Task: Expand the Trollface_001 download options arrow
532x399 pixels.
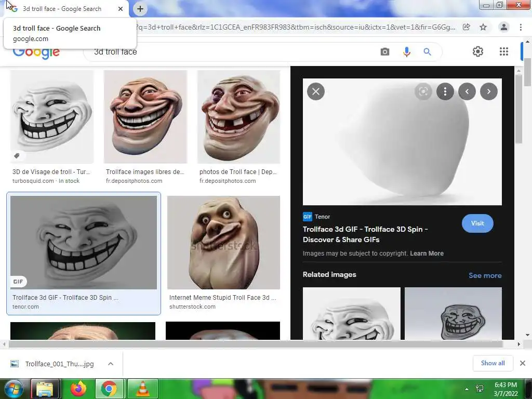Action: click(x=111, y=364)
